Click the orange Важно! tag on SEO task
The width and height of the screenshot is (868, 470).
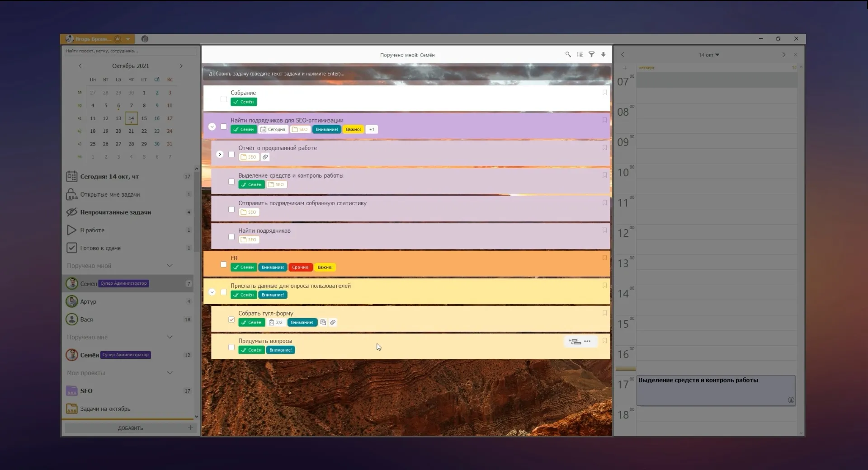pos(353,130)
